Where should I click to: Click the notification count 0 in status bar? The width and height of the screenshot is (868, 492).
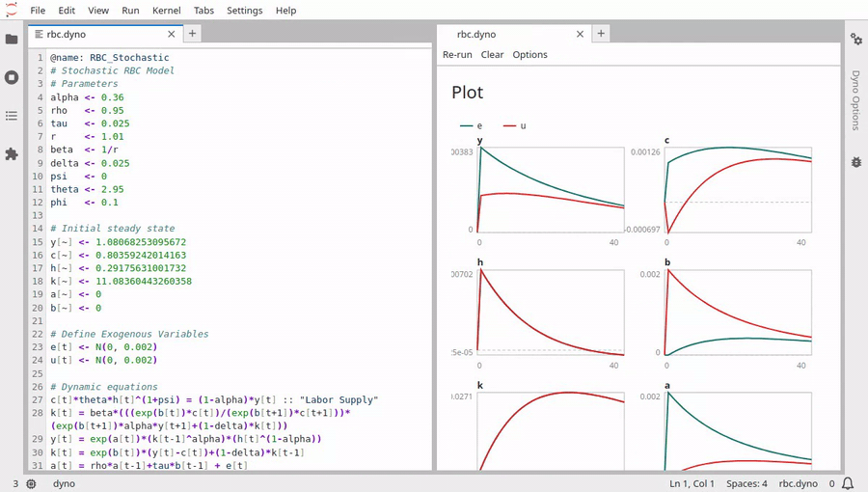coord(831,483)
